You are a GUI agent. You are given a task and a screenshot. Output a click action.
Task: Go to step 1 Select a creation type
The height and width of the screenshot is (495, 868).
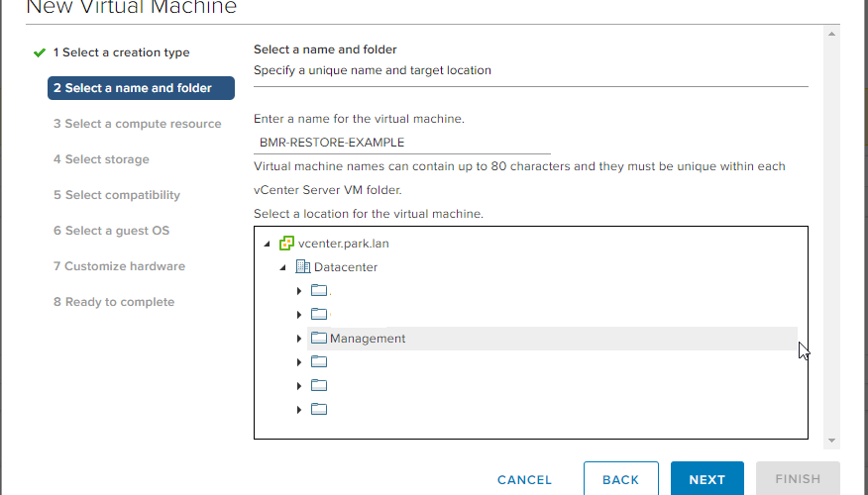click(121, 52)
